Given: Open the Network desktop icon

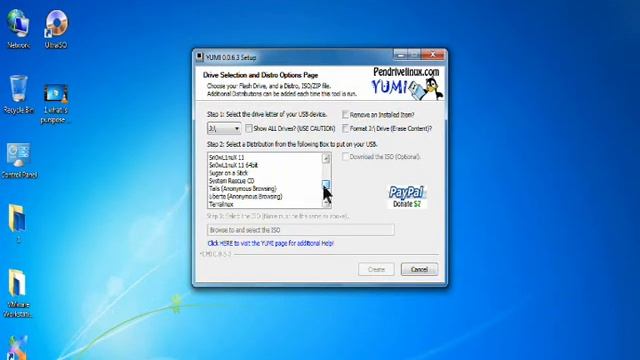Looking at the screenshot, I should (x=18, y=29).
